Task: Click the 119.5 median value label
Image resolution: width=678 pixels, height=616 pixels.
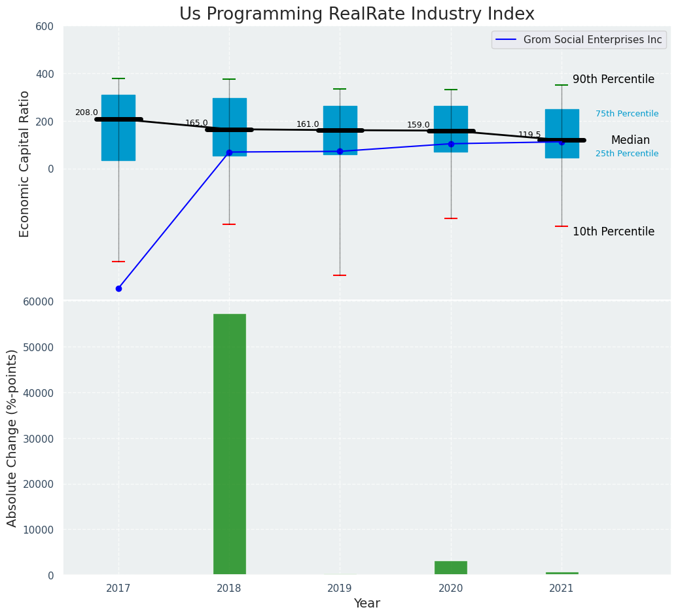Action: point(529,135)
